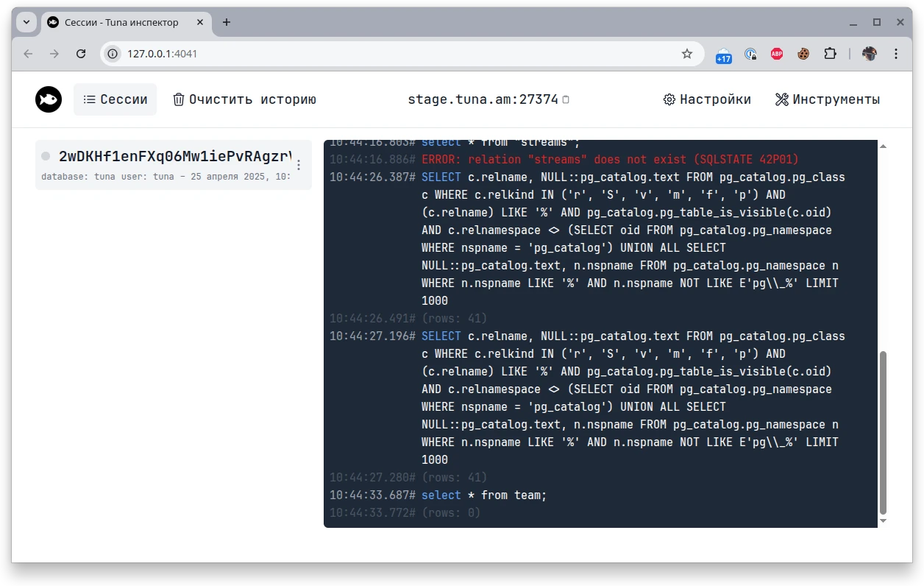Click the log panel scrollbar thumb

pos(884,433)
